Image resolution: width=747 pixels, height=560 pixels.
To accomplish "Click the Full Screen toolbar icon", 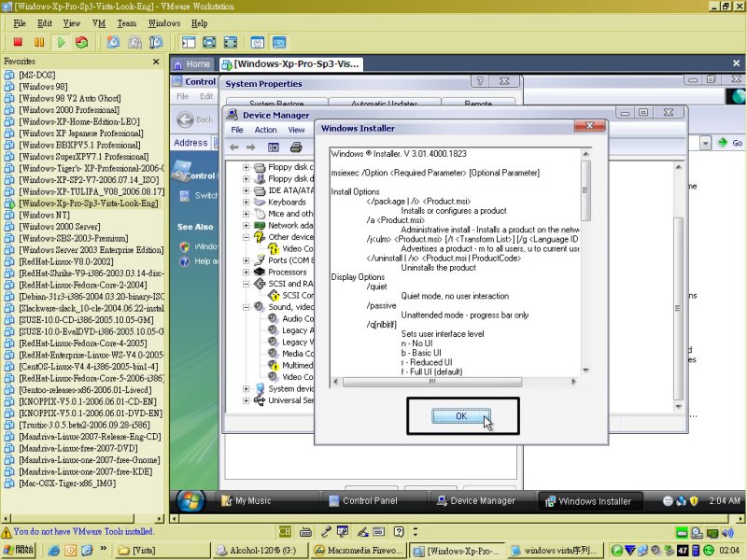I will [209, 42].
